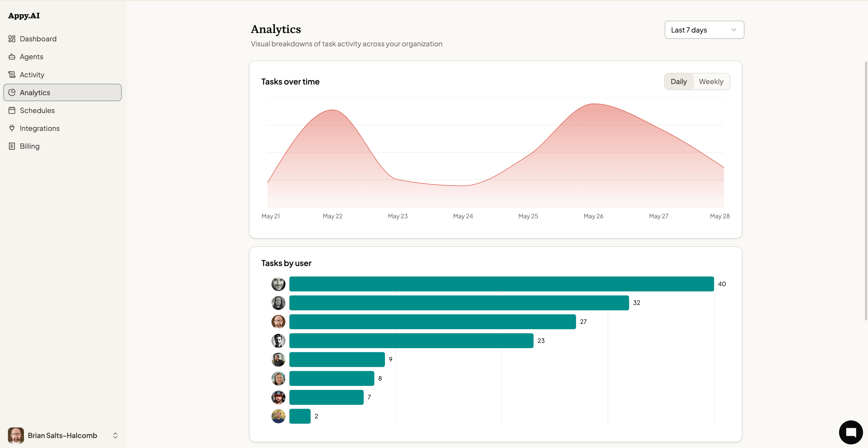Click avatar of the user with 32 tasks

278,303
